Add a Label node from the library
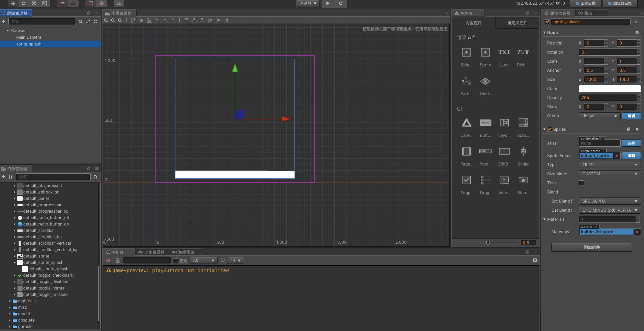644x331 pixels. (504, 57)
